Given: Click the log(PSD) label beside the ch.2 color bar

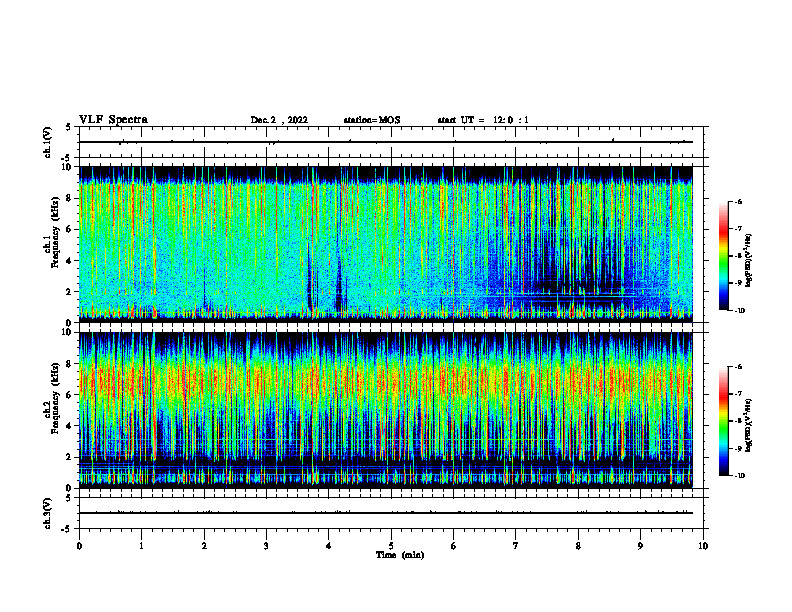Looking at the screenshot, I should (749, 425).
